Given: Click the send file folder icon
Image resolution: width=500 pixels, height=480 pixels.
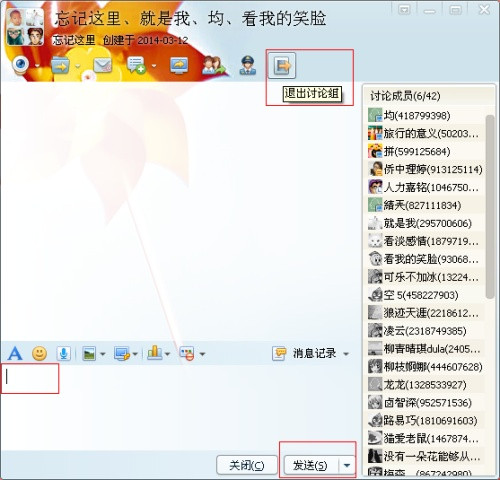Looking at the screenshot, I should (60, 65).
